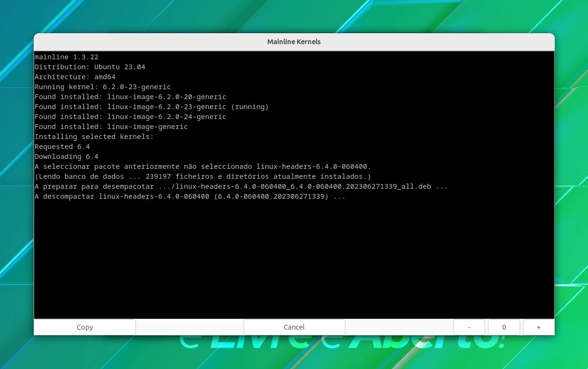Click 'Installing selected kernels:' line
The height and width of the screenshot is (369, 588).
coord(94,137)
